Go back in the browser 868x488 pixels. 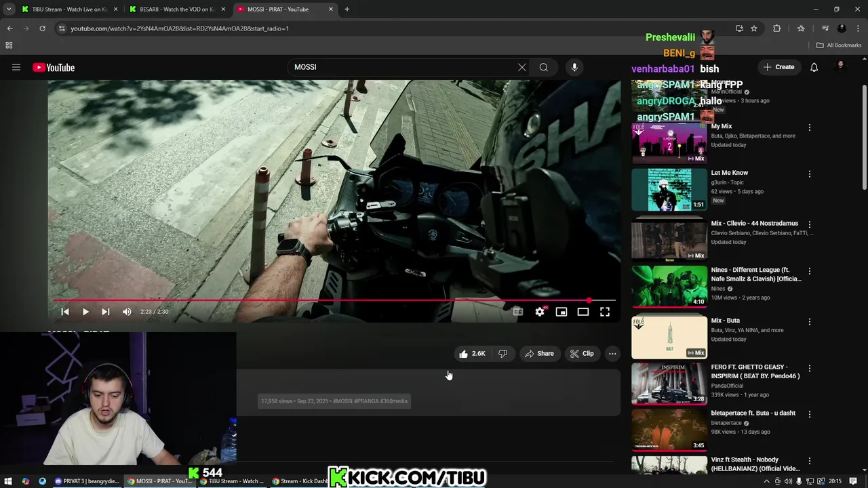tap(10, 28)
